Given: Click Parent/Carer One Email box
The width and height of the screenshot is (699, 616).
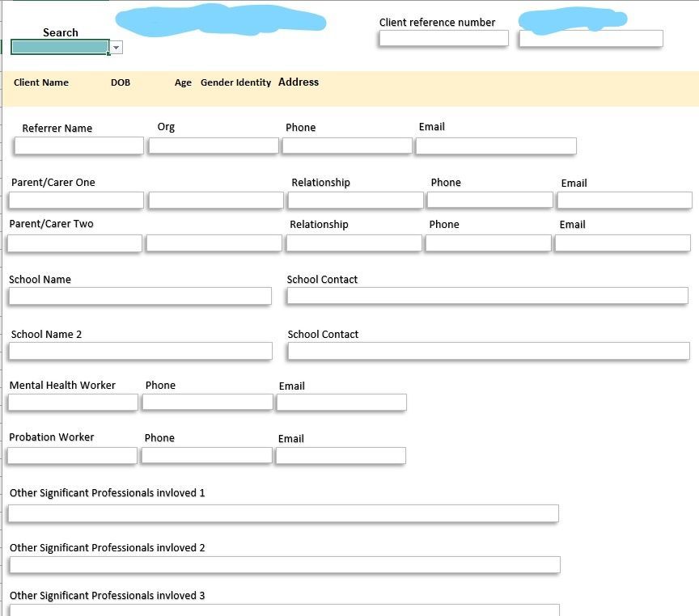Looking at the screenshot, I should point(625,200).
